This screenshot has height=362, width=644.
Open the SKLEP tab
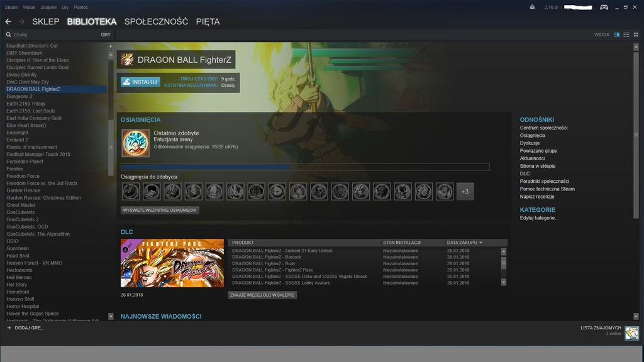[x=45, y=21]
